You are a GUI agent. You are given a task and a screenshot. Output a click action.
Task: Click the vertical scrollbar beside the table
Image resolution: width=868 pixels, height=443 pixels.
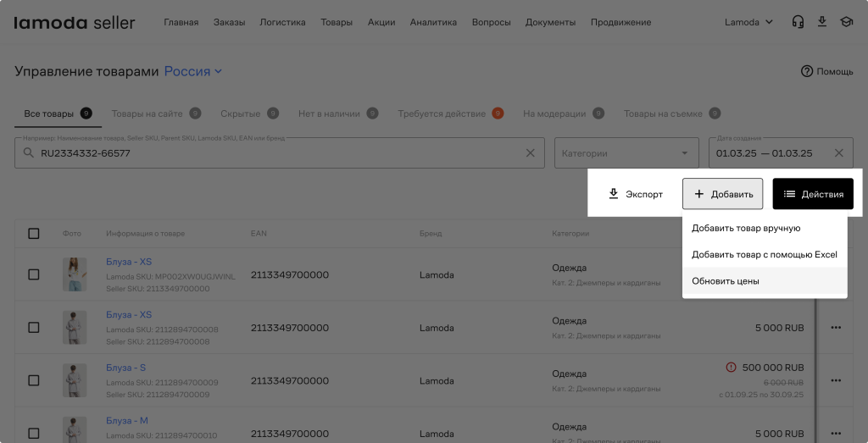(x=815, y=369)
